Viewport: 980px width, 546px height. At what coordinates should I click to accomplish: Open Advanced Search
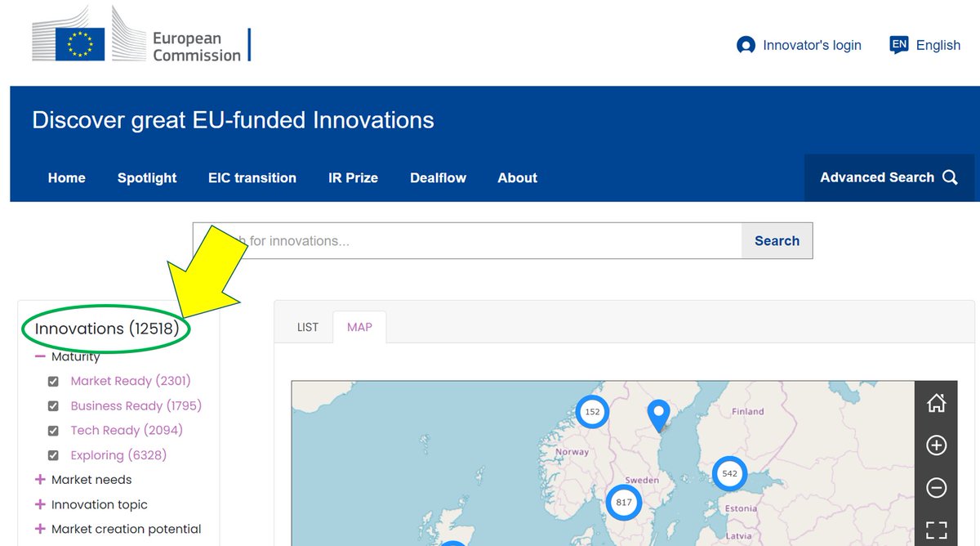(889, 177)
